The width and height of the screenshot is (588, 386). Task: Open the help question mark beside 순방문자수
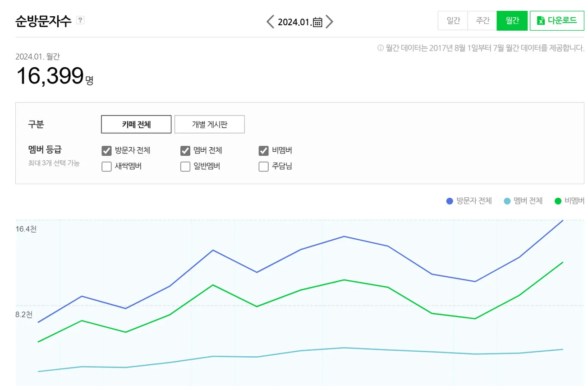[x=80, y=20]
